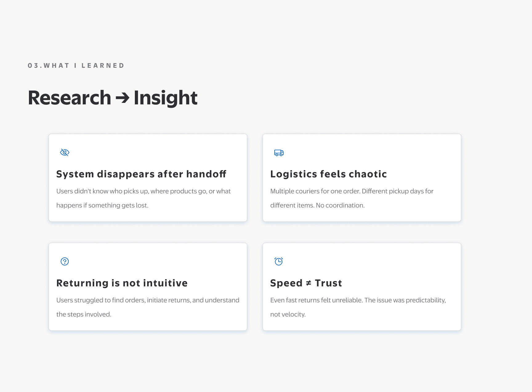This screenshot has width=532, height=392.
Task: Click the crossed-out eye icon
Action: (65, 152)
